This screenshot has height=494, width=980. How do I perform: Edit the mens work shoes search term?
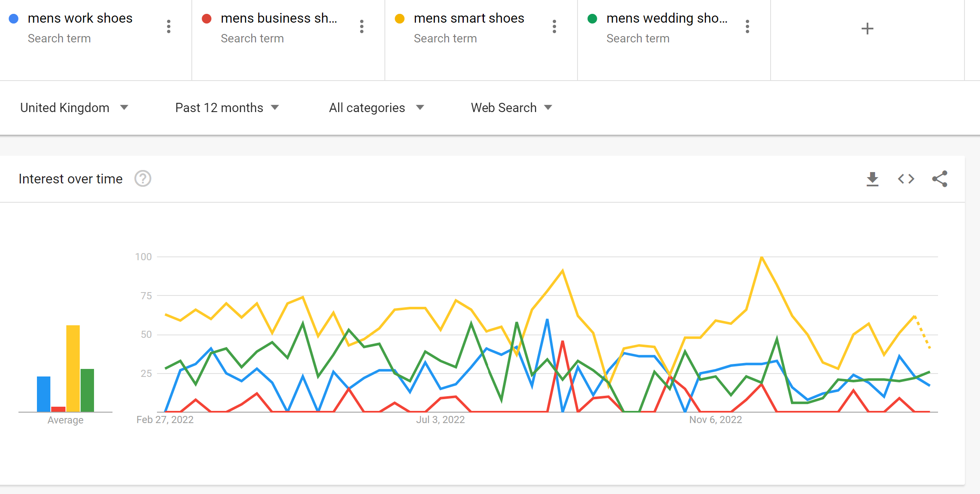click(80, 18)
